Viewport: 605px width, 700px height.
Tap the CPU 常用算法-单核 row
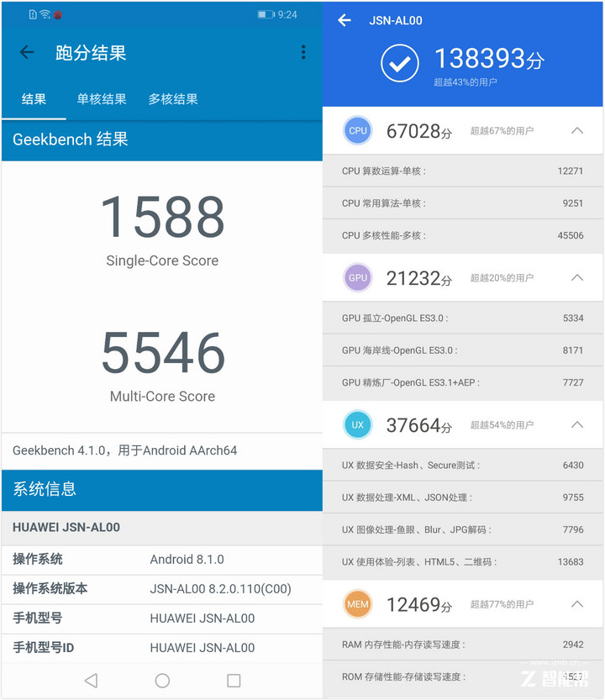(462, 203)
